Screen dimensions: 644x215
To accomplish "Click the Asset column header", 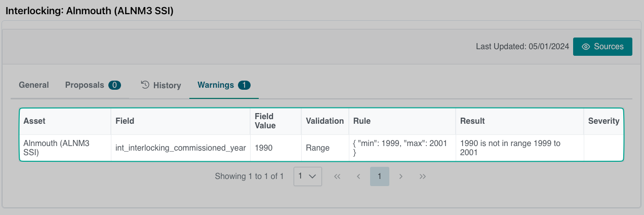I will tap(34, 121).
